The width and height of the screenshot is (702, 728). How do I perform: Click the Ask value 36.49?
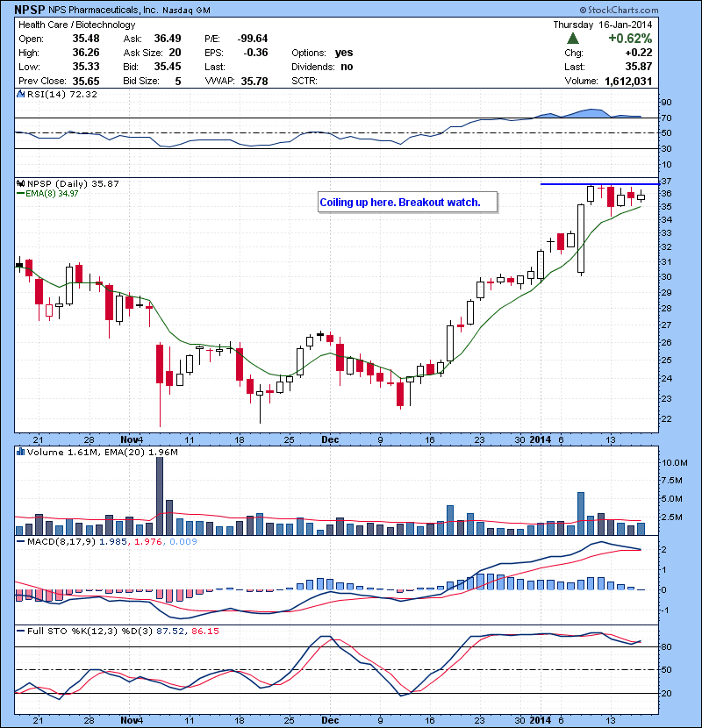click(x=168, y=39)
